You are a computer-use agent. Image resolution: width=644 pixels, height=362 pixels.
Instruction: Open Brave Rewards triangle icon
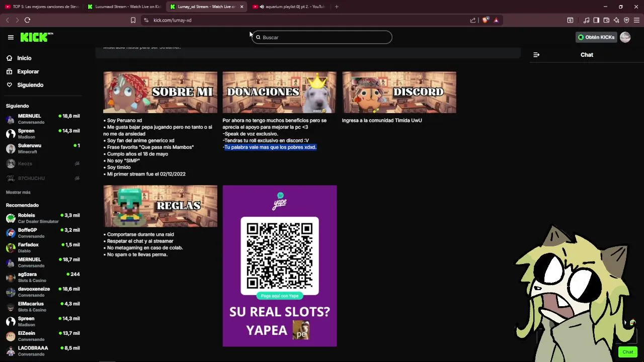pyautogui.click(x=496, y=20)
